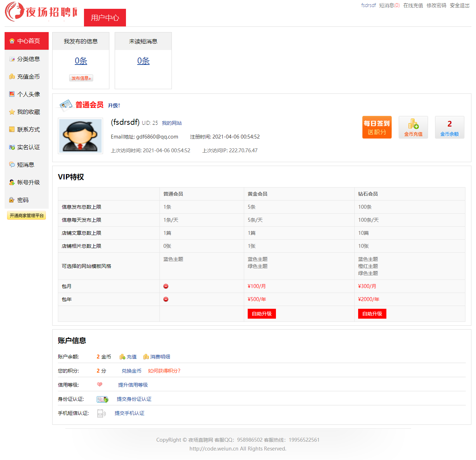The height and width of the screenshot is (460, 476).
Task: Click the 安全退出 logout link
Action: point(459,5)
